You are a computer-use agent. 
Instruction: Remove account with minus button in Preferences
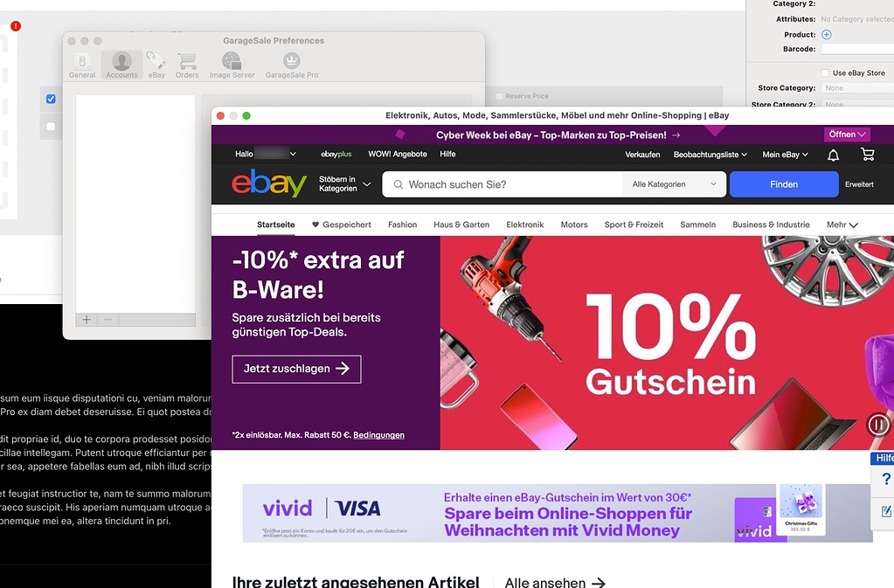[x=107, y=320]
